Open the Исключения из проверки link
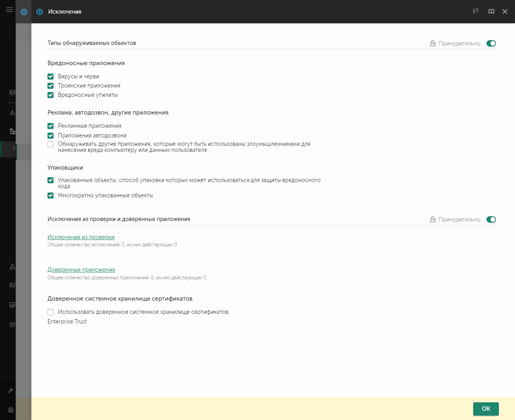The width and height of the screenshot is (515, 420). [81, 237]
